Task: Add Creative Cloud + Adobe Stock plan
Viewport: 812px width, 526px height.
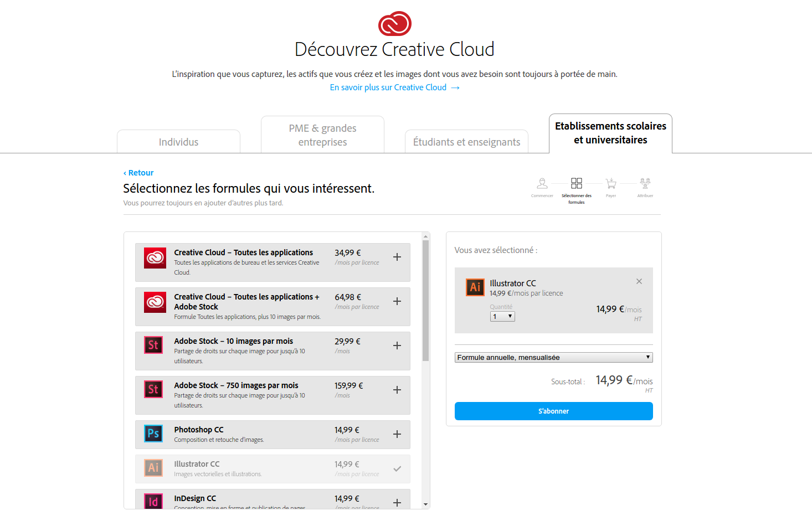Action: pyautogui.click(x=397, y=301)
